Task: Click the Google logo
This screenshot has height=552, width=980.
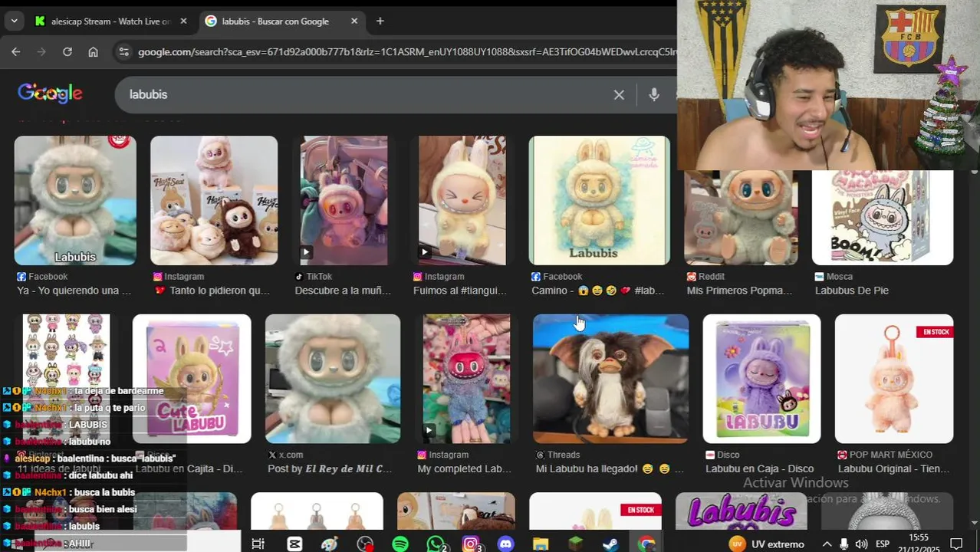Action: 50,94
